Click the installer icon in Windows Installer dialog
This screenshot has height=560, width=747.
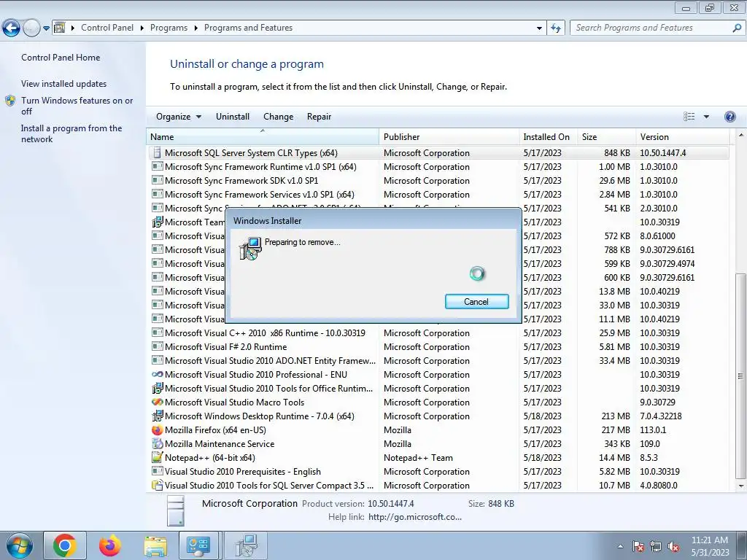pyautogui.click(x=250, y=248)
